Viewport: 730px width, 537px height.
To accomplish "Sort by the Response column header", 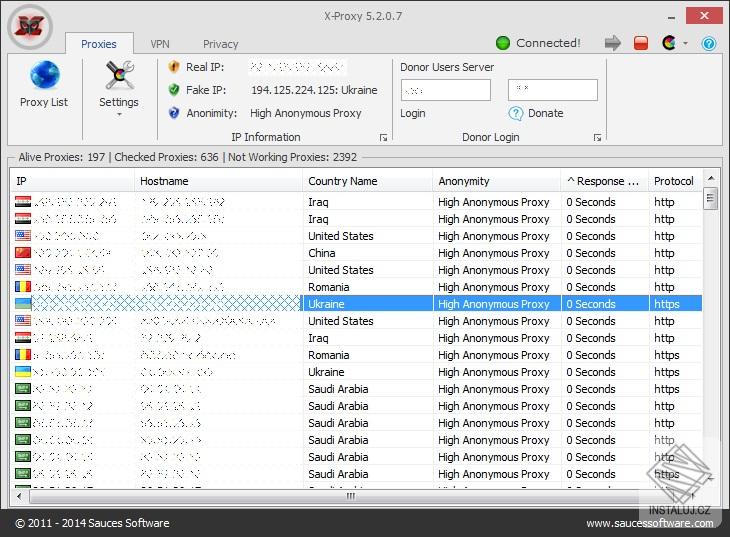I will tap(605, 181).
